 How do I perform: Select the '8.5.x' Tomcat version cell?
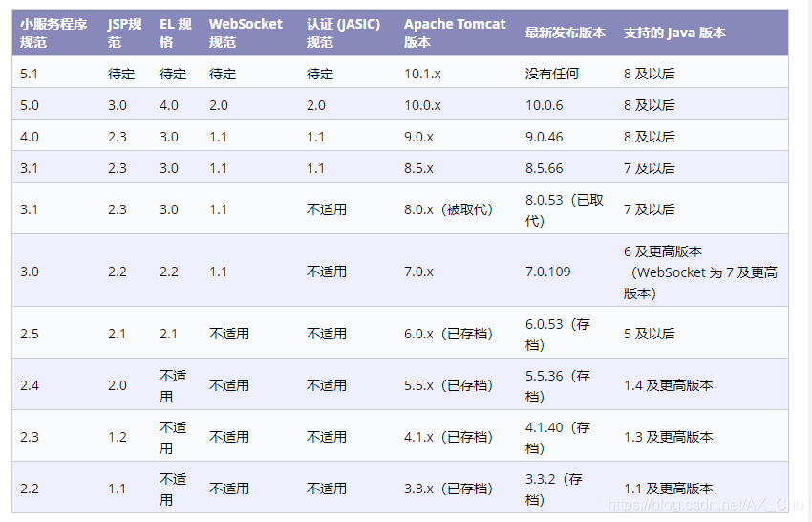[418, 168]
